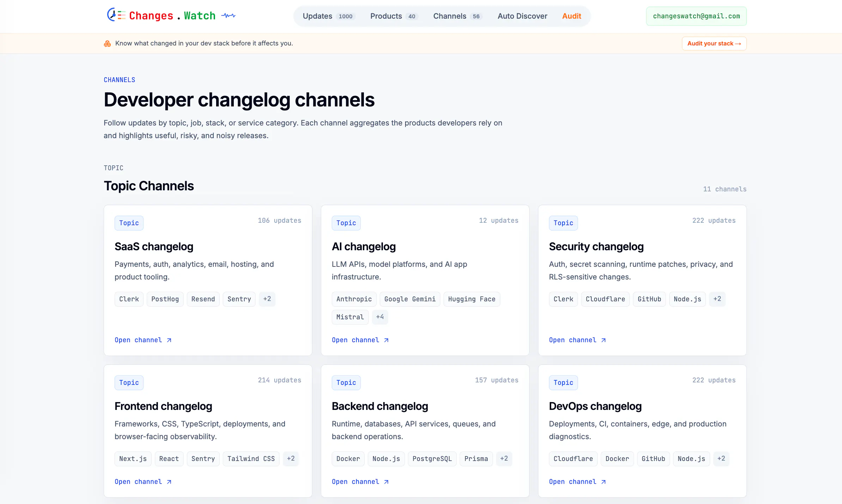Click the Docker tag in Backend changelog
842x504 pixels.
tap(348, 459)
